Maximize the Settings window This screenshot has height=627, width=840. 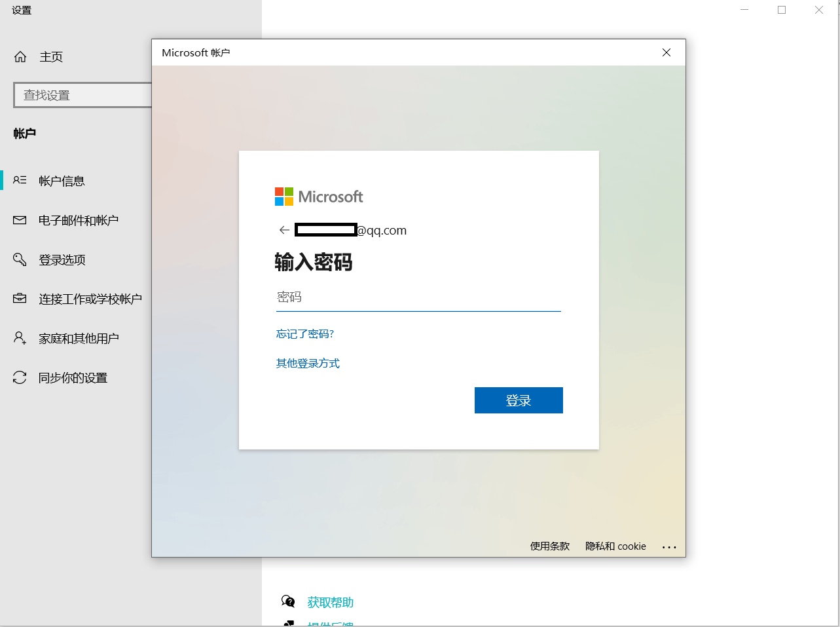click(x=782, y=10)
